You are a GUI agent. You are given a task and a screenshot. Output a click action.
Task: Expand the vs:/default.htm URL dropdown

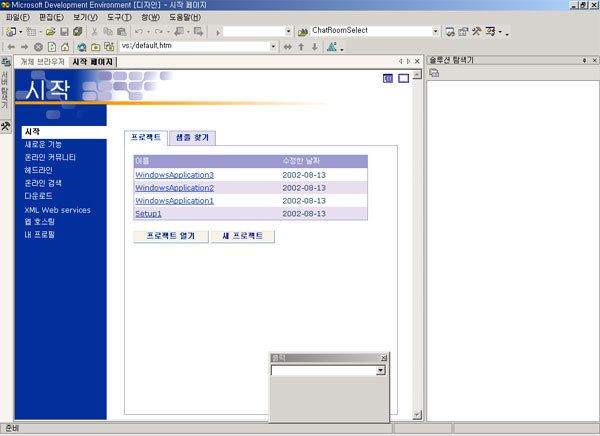273,47
